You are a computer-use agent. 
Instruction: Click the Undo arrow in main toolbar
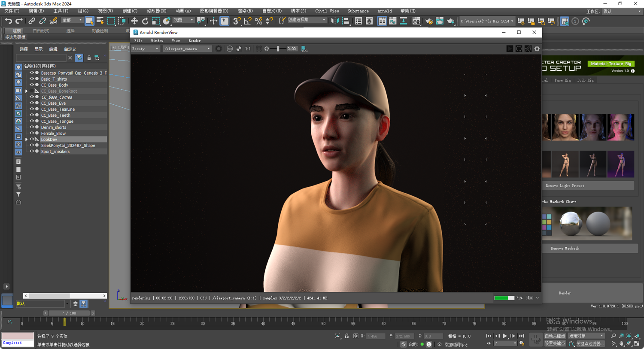(8, 21)
